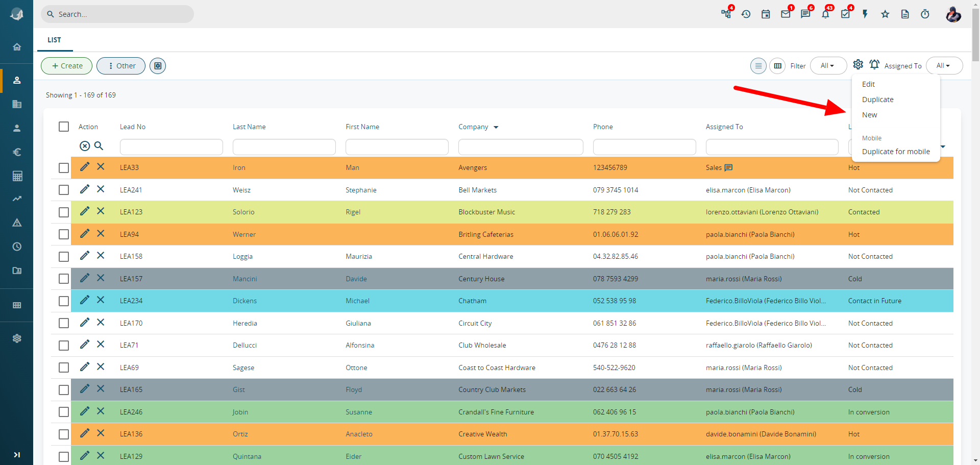Viewport: 980px width, 465px height.
Task: Open the alarm bell next to filter gear
Action: click(x=874, y=64)
